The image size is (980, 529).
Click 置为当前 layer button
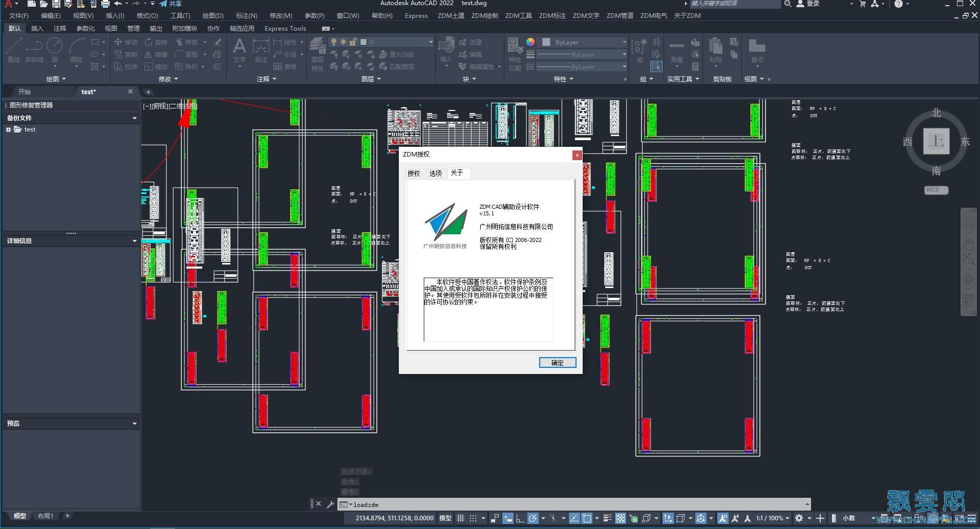tap(397, 54)
